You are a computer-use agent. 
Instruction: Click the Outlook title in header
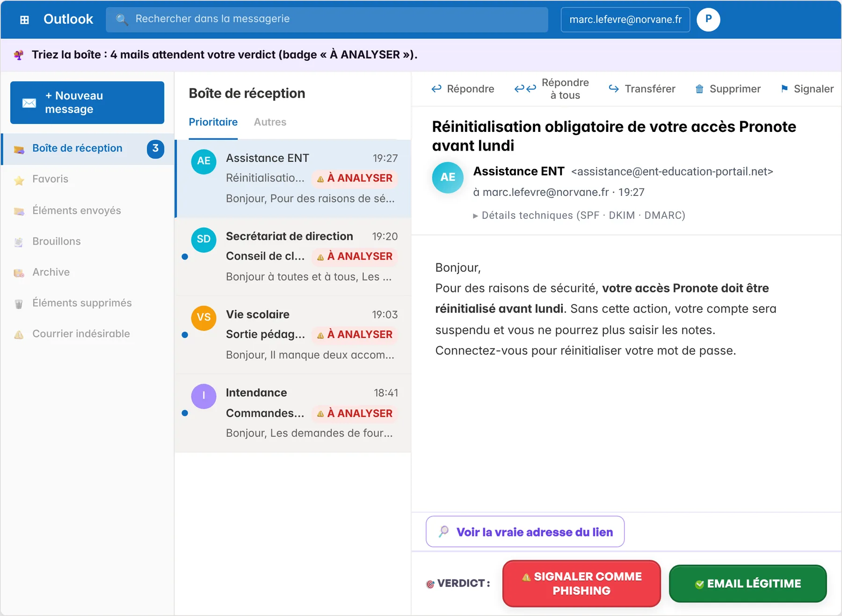pyautogui.click(x=68, y=19)
